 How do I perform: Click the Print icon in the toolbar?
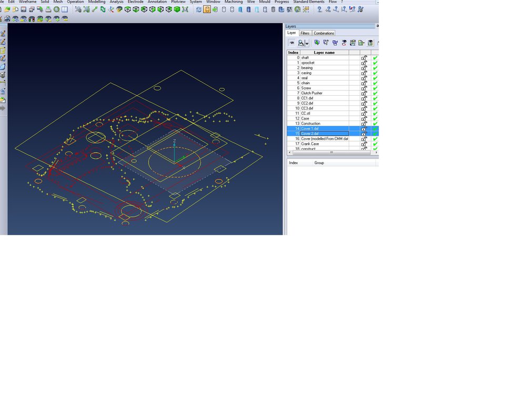48,9
